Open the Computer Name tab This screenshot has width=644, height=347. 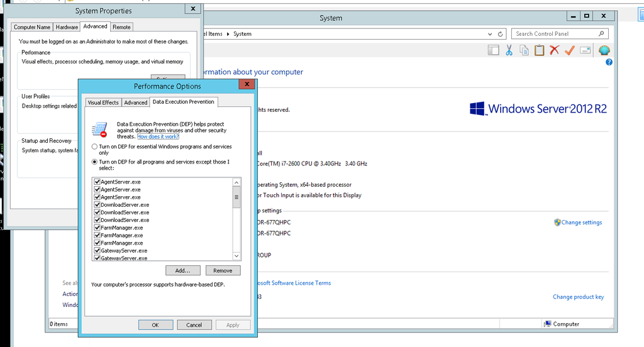tap(32, 27)
